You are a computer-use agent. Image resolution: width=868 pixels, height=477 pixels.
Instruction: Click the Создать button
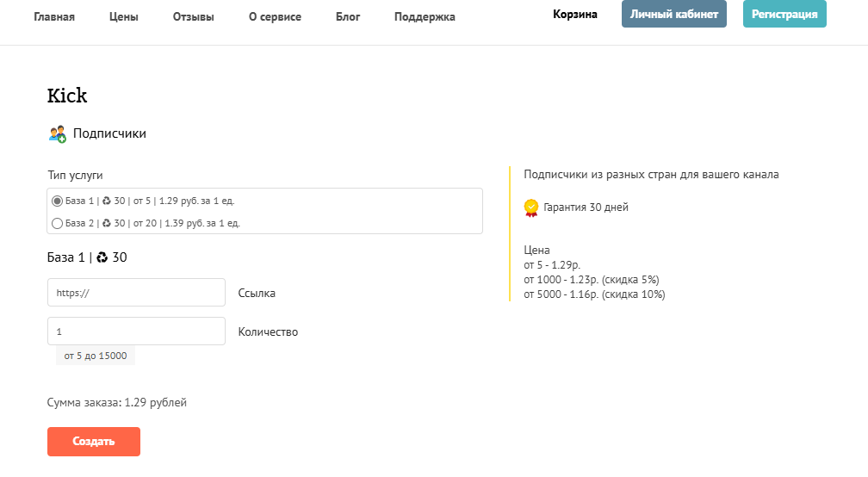tap(94, 442)
